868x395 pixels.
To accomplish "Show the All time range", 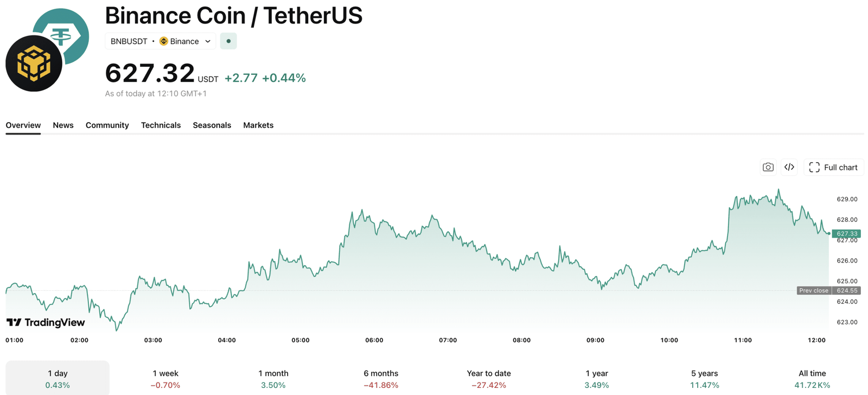I will tap(812, 379).
